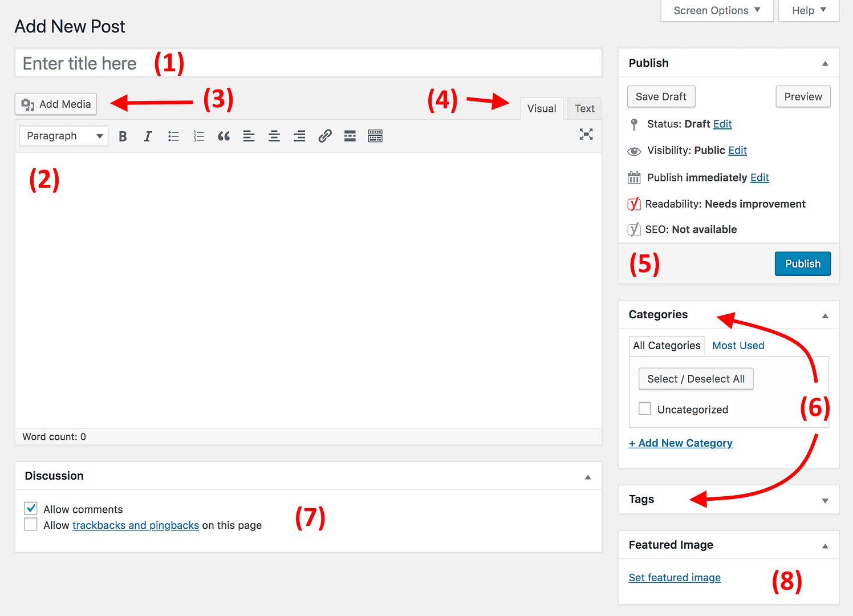Open the Most Used categories tab
The image size is (853, 616).
(738, 345)
